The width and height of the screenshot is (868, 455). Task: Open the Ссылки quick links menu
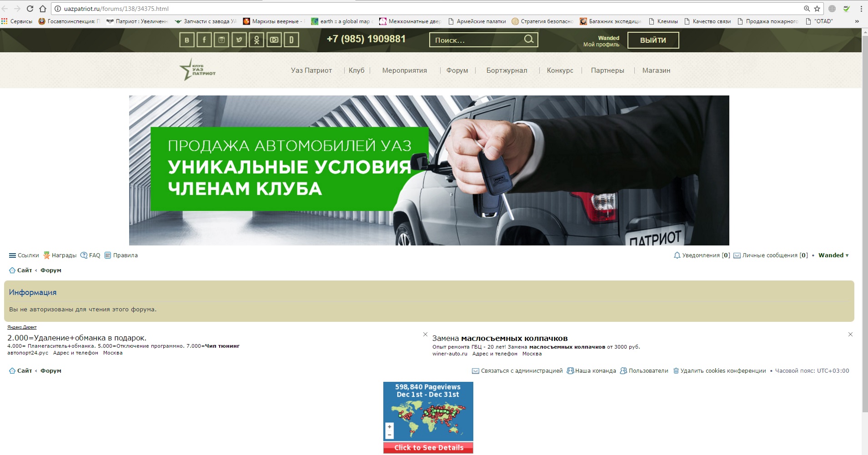pos(24,255)
